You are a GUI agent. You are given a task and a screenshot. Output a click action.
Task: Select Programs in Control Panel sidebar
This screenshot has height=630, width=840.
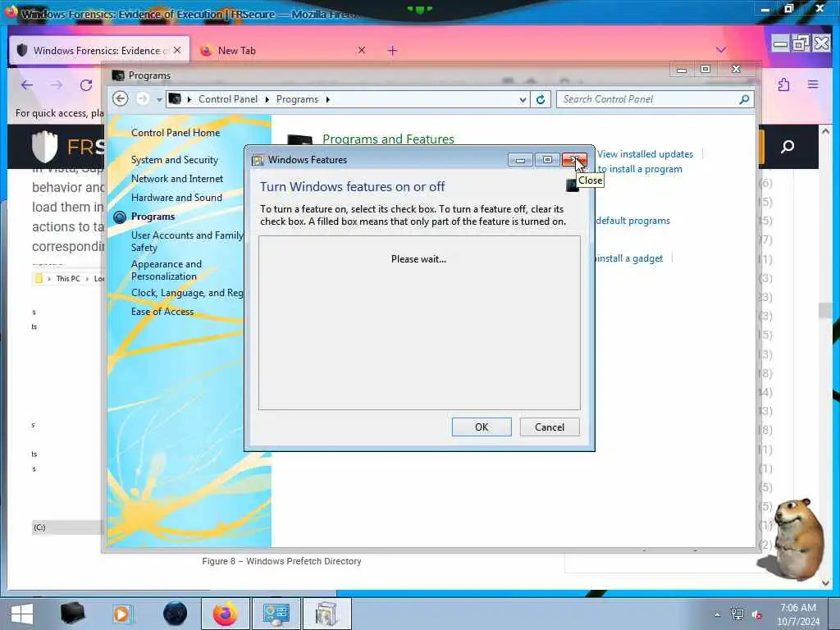(x=153, y=217)
